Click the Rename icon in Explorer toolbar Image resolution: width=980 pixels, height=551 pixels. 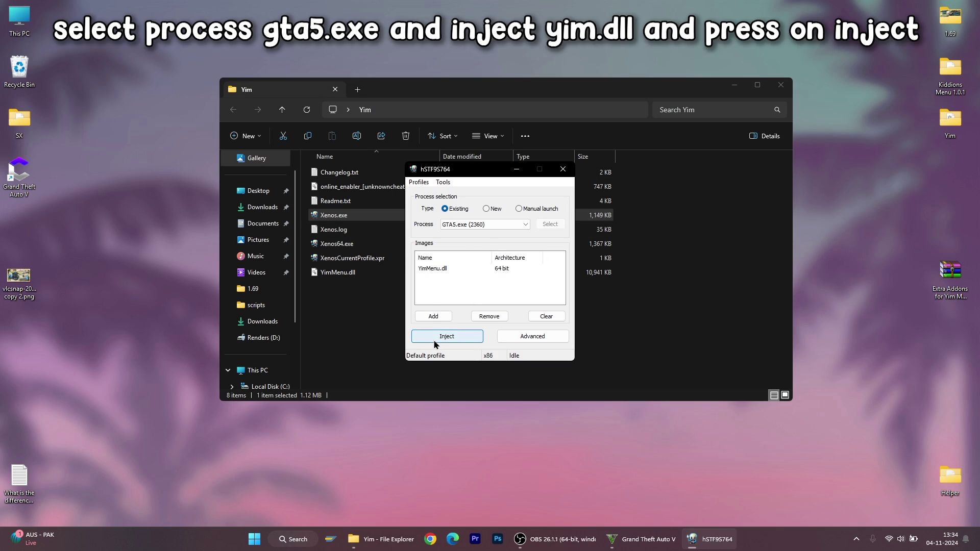click(357, 136)
